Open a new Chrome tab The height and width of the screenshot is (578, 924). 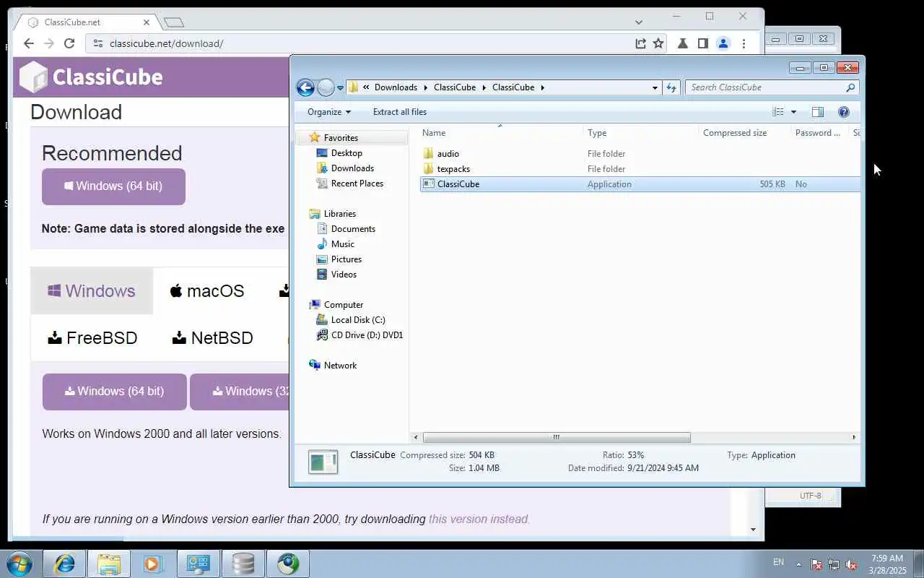pyautogui.click(x=173, y=22)
